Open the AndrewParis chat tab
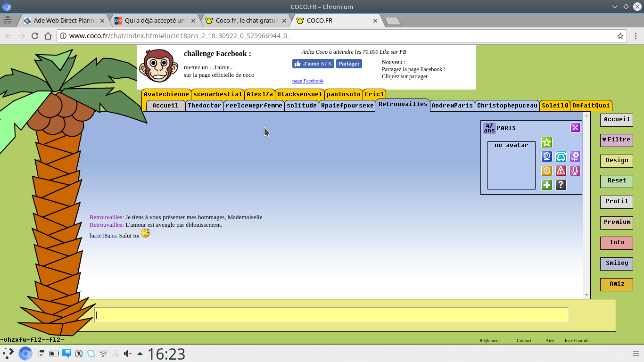Image resolution: width=644 pixels, height=362 pixels. (x=452, y=106)
